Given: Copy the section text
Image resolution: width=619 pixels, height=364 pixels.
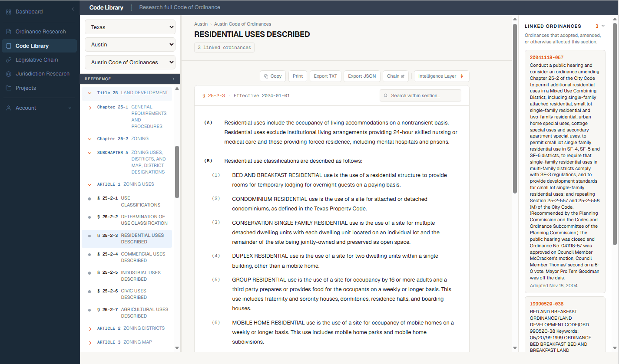Looking at the screenshot, I should [273, 76].
